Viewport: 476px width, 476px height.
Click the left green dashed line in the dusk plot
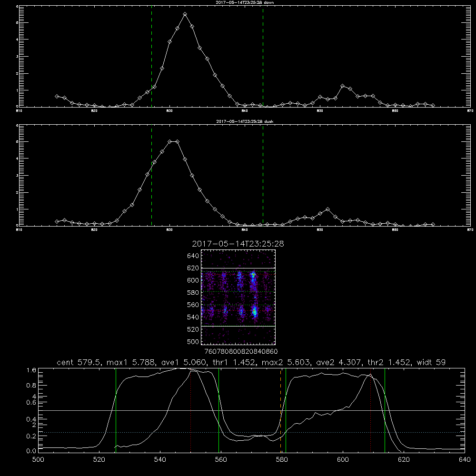point(151,176)
